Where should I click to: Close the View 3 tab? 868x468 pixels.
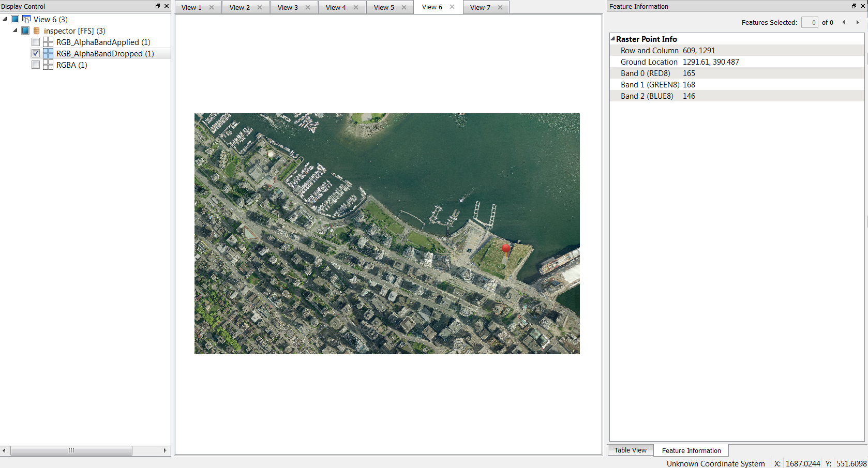tap(308, 7)
